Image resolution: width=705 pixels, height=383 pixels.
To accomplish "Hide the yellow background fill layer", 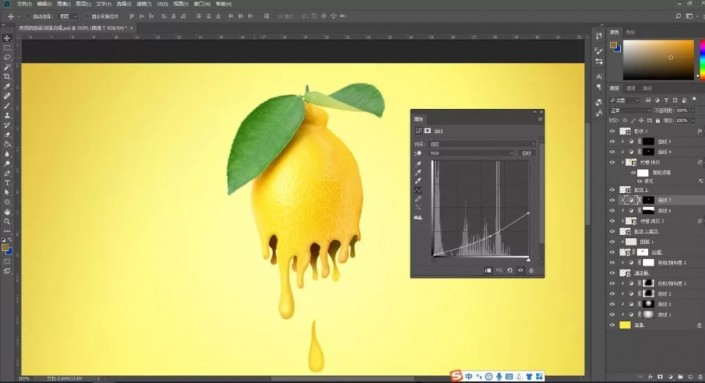I will (x=612, y=325).
